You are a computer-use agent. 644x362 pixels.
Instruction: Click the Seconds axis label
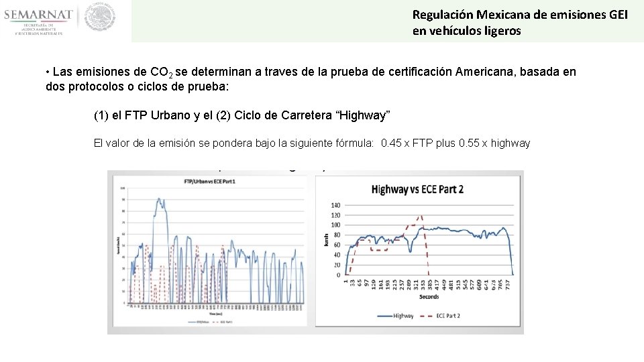tap(429, 297)
